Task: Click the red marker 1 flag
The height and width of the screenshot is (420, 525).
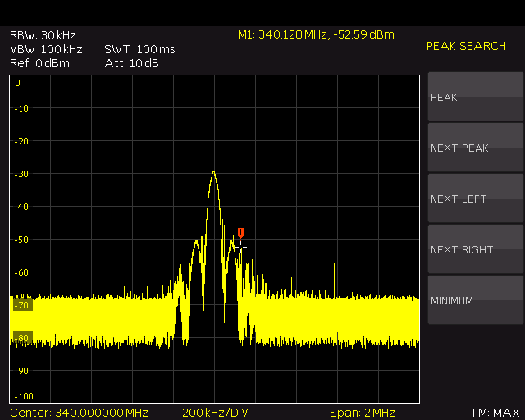Action: click(240, 232)
